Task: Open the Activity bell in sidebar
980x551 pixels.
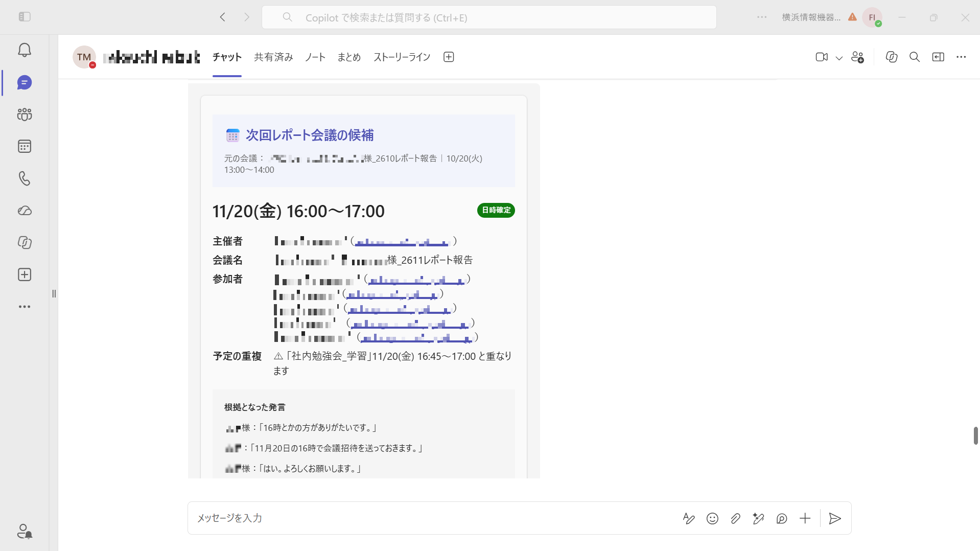Action: [25, 50]
